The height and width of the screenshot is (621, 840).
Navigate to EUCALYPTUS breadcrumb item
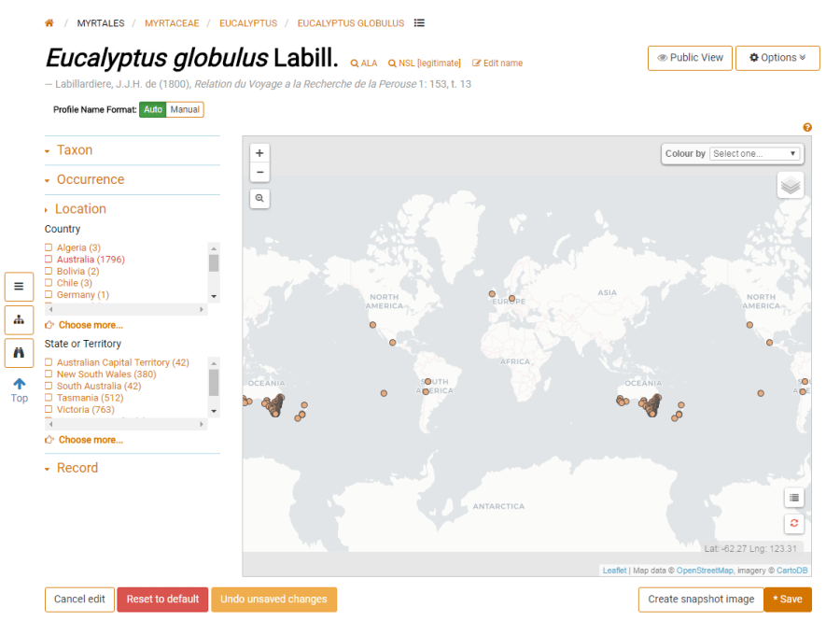[x=247, y=23]
